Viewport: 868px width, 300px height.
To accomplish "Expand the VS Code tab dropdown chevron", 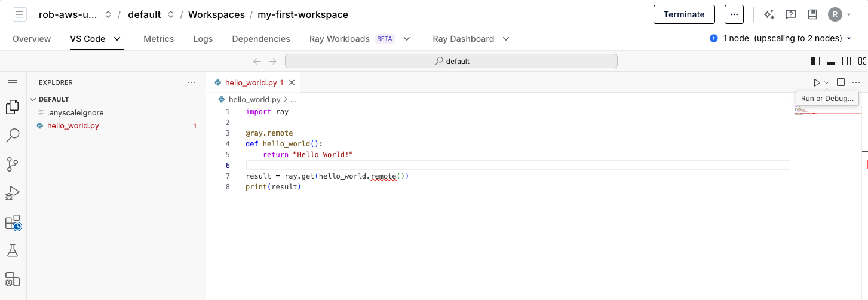I will 117,39.
